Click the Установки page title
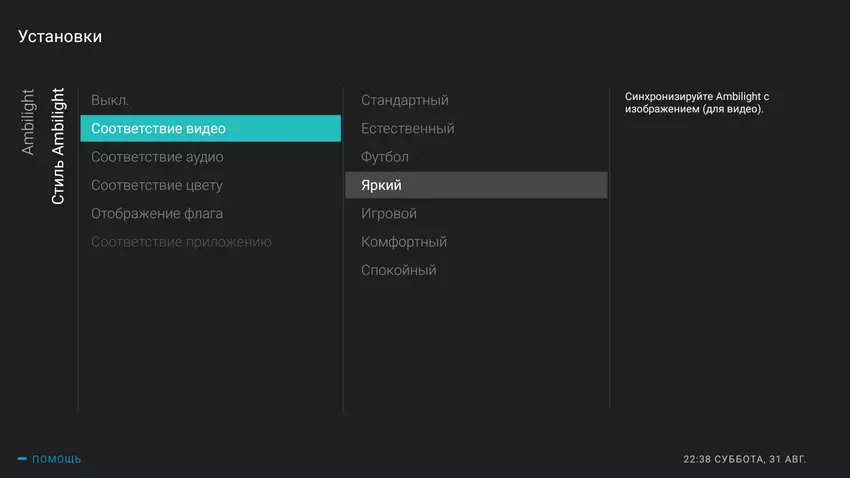Viewport: 850px width, 478px height. coord(60,37)
